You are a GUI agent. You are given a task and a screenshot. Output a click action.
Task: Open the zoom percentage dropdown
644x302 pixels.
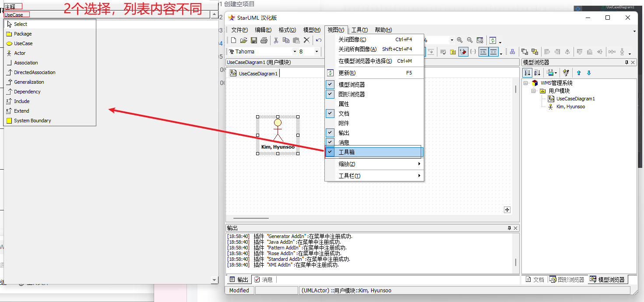pyautogui.click(x=452, y=40)
